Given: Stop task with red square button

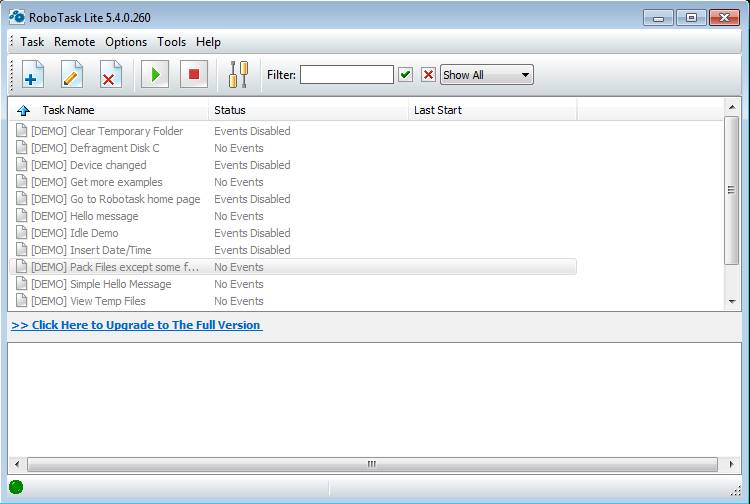Looking at the screenshot, I should tap(194, 74).
